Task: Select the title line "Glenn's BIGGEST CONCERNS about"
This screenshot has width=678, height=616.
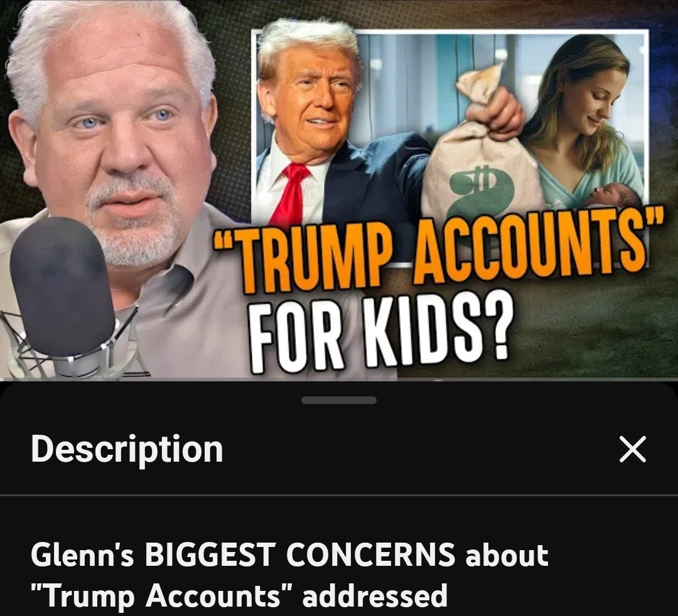Action: click(x=289, y=555)
